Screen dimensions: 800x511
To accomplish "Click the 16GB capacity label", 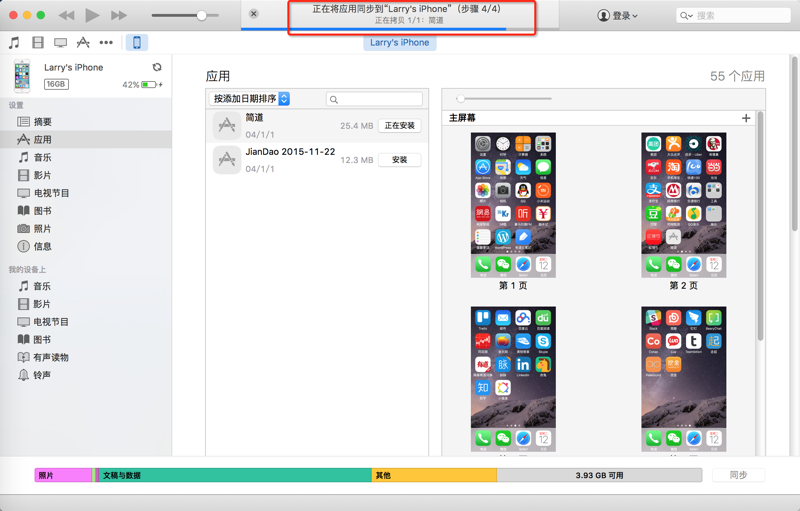I will (x=56, y=84).
